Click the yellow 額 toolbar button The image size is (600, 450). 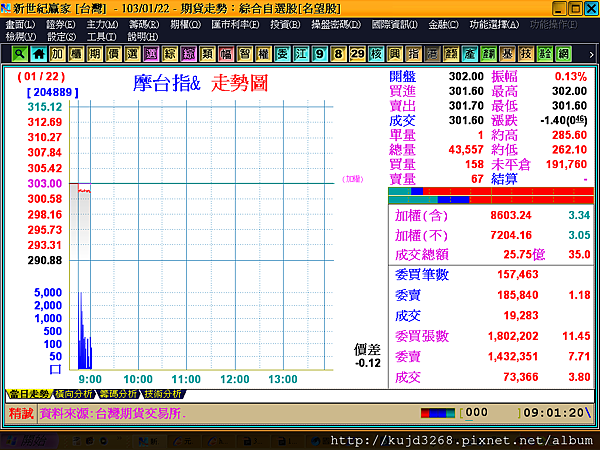pyautogui.click(x=451, y=54)
